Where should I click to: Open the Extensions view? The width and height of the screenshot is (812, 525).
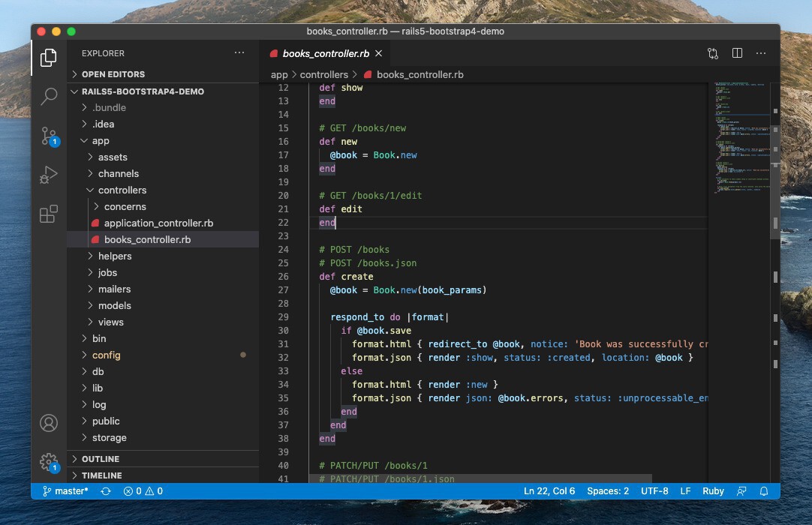[49, 214]
